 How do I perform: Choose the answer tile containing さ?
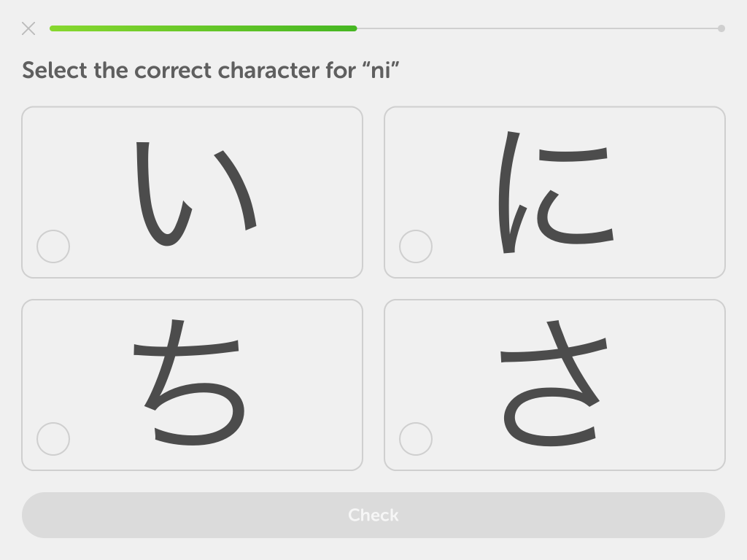(x=554, y=385)
